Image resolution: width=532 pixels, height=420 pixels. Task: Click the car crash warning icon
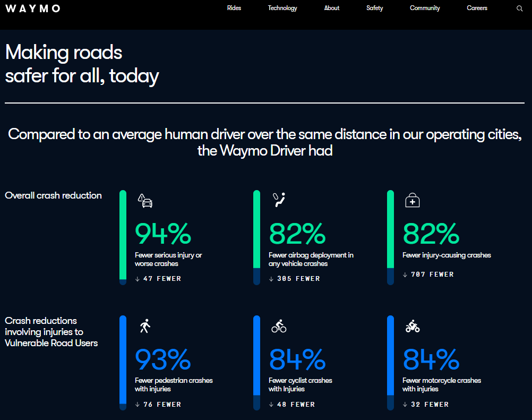145,201
